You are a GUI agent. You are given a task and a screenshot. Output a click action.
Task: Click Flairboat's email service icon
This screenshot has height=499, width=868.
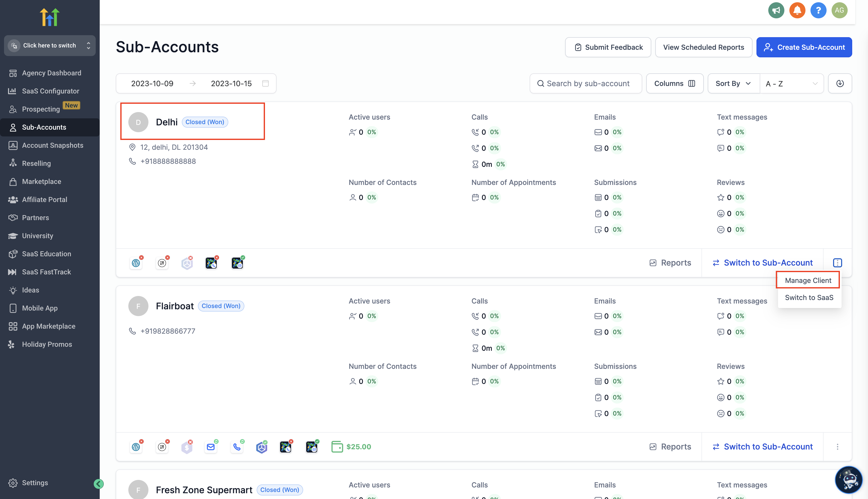click(x=211, y=447)
